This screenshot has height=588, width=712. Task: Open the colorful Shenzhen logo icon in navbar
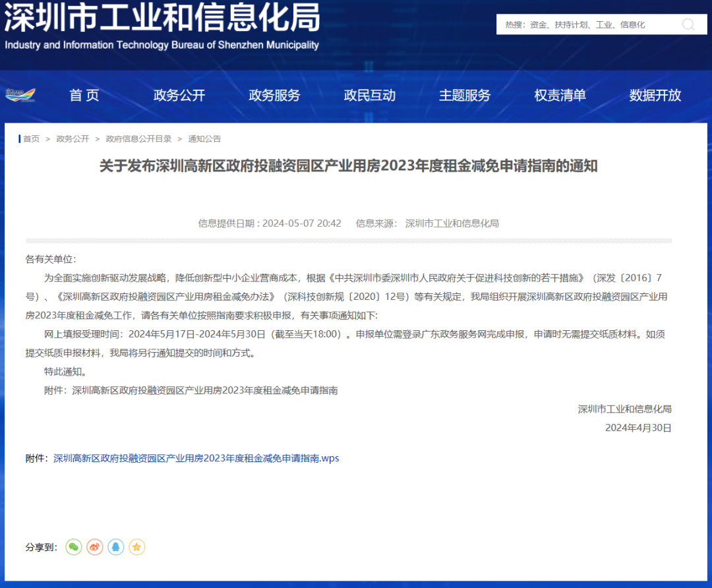20,95
